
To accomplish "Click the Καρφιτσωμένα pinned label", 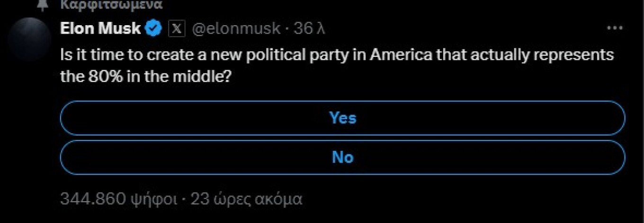I will coord(112,5).
